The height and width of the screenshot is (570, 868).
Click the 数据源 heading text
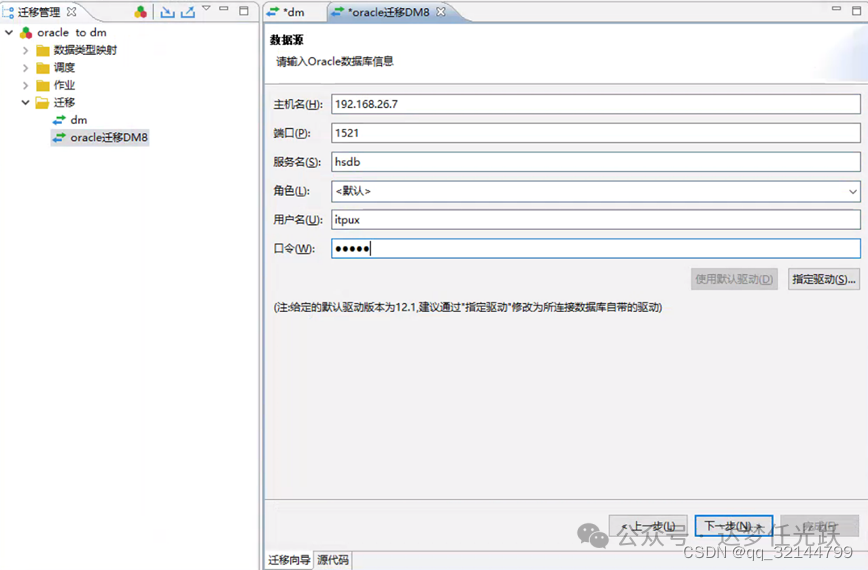[x=287, y=40]
